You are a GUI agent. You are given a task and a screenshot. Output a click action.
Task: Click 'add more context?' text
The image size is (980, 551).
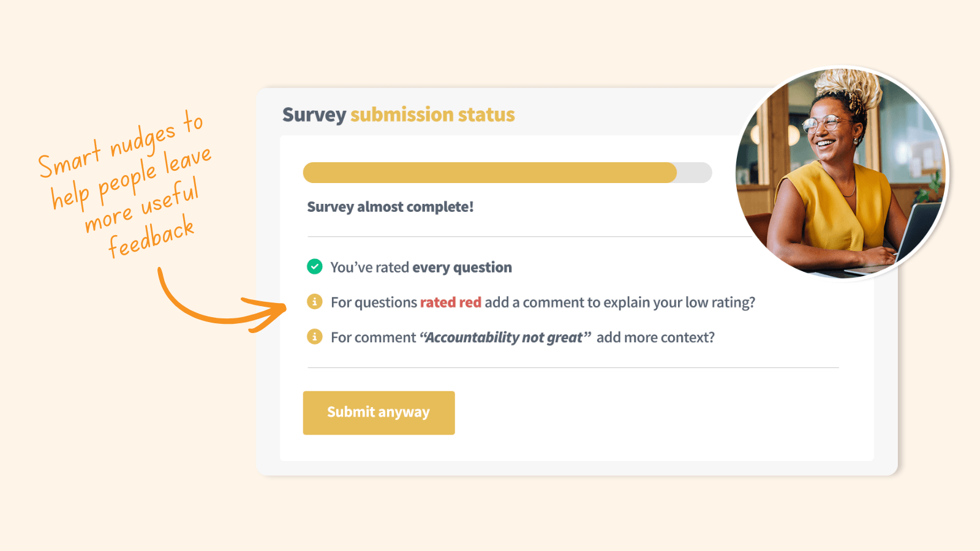[x=655, y=337]
